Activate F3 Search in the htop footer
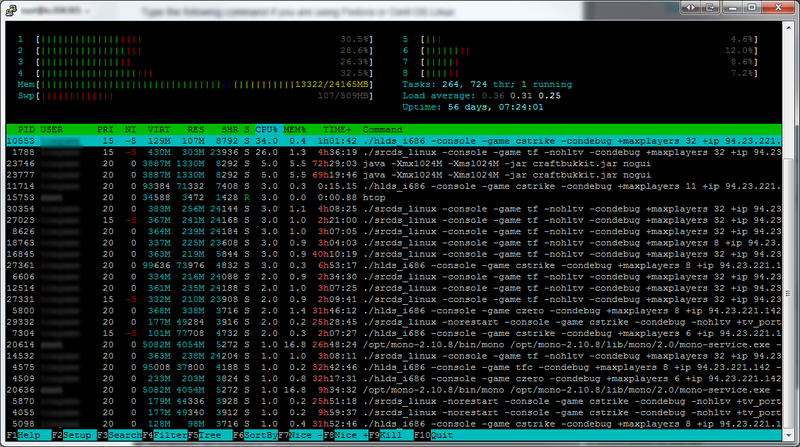Image resolution: width=800 pixels, height=447 pixels. click(x=119, y=435)
